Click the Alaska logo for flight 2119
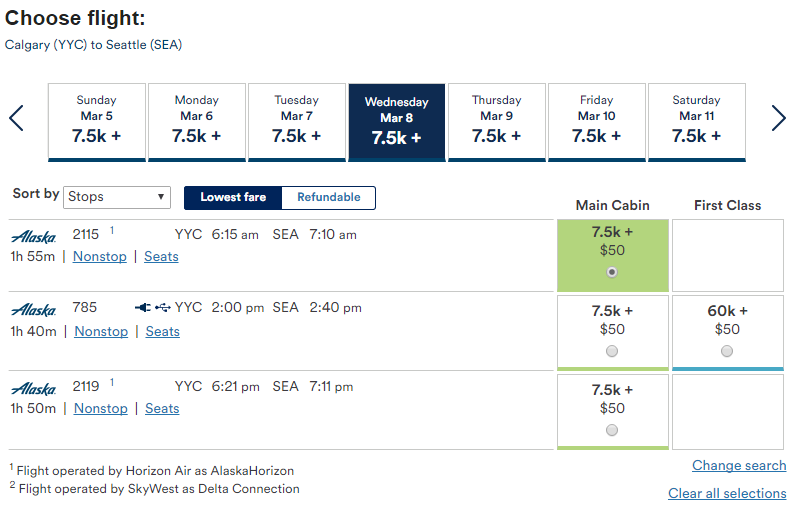 coord(34,389)
